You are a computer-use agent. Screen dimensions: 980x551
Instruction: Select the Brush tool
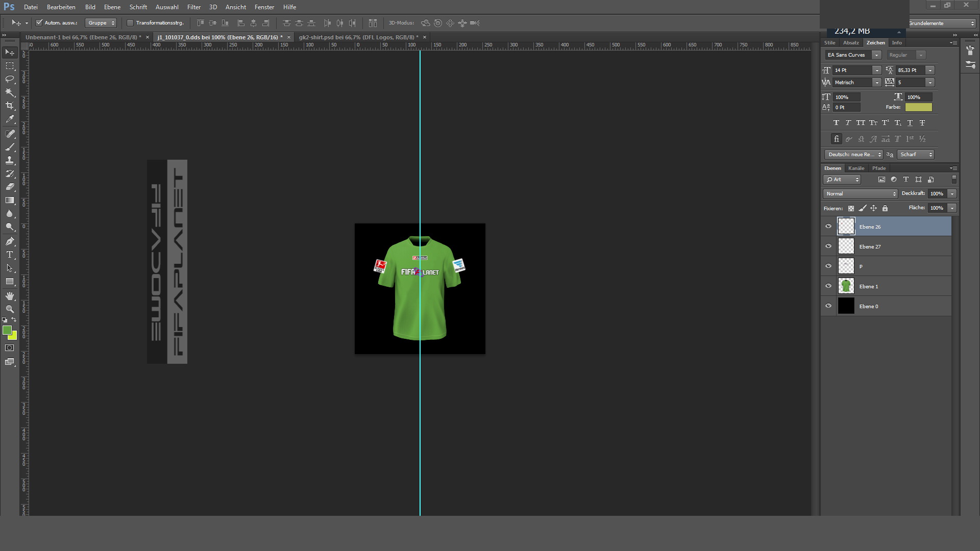tap(10, 147)
